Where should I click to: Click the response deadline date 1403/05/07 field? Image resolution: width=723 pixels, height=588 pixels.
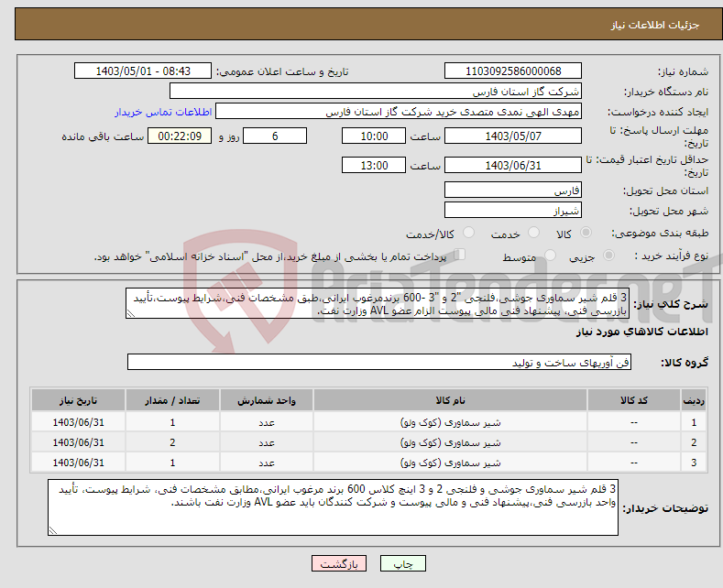pos(513,136)
